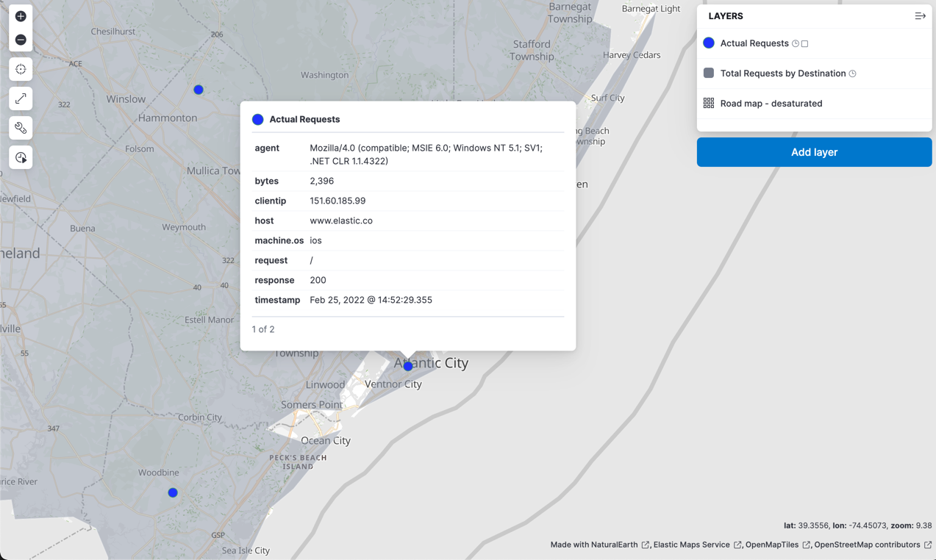Click the small square icon beside Actual Requests
The width and height of the screenshot is (936, 560).
click(805, 44)
